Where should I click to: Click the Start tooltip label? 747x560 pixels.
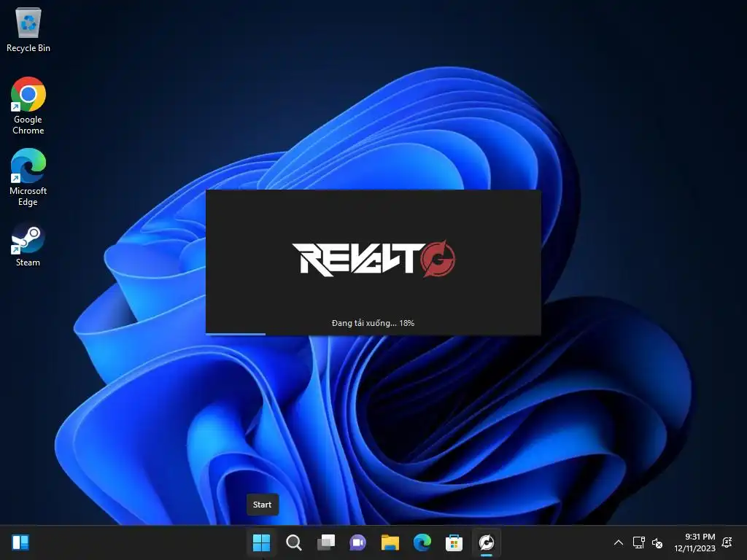262,505
